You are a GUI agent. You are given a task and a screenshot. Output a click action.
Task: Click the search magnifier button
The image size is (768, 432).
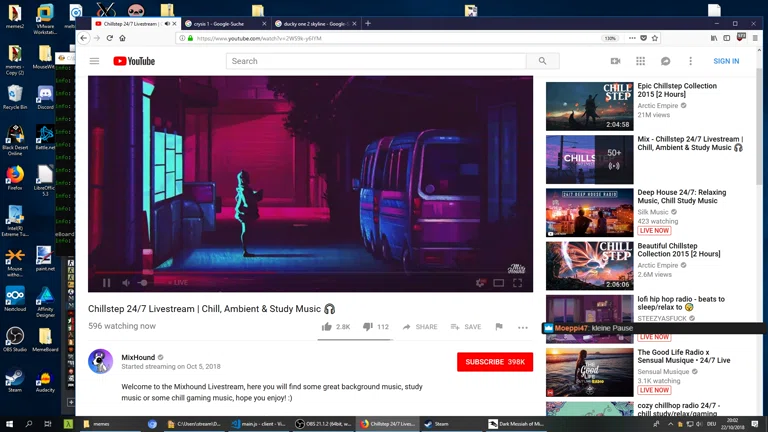(x=542, y=61)
